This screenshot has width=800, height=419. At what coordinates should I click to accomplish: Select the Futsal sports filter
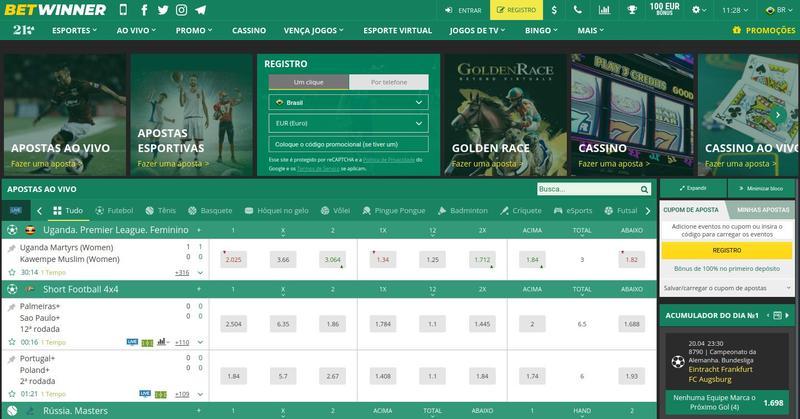pyautogui.click(x=621, y=211)
